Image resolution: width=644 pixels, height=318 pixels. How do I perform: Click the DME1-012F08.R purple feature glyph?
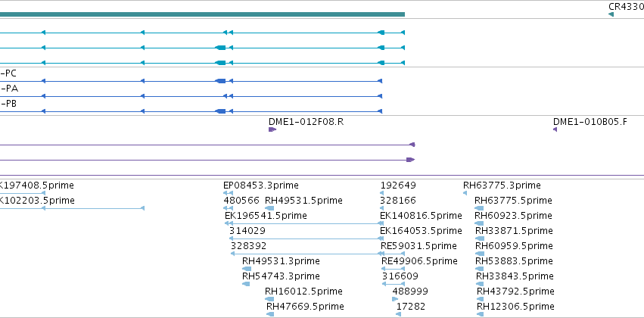click(x=272, y=129)
